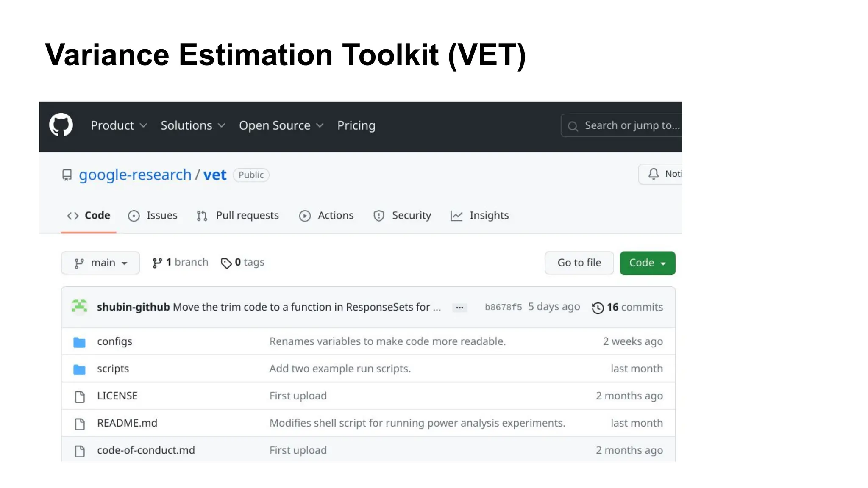Image resolution: width=868 pixels, height=488 pixels.
Task: Switch to the Insights tab
Action: (x=479, y=216)
